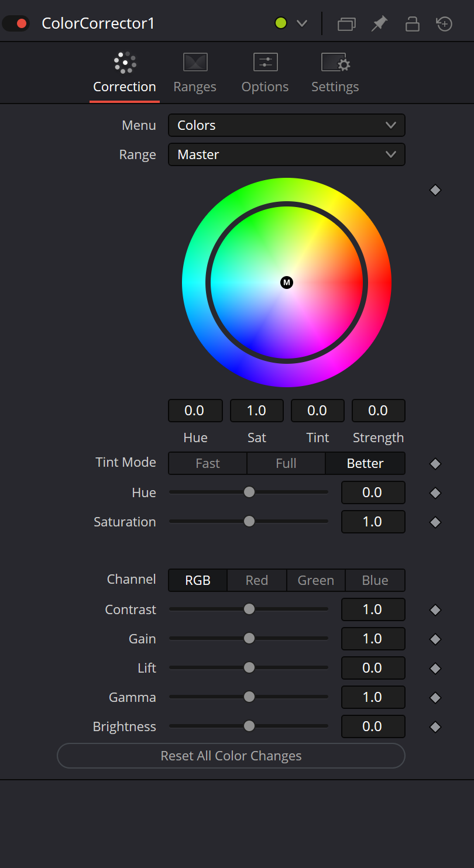Click the Tint Mode keyframe diamond

(435, 464)
